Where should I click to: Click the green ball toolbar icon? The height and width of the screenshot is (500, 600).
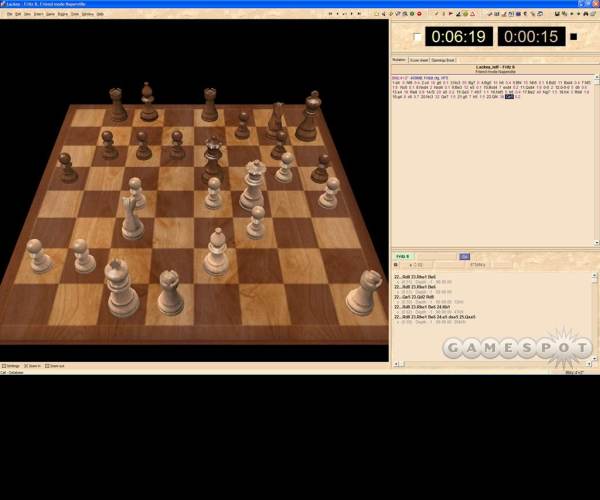465,14
